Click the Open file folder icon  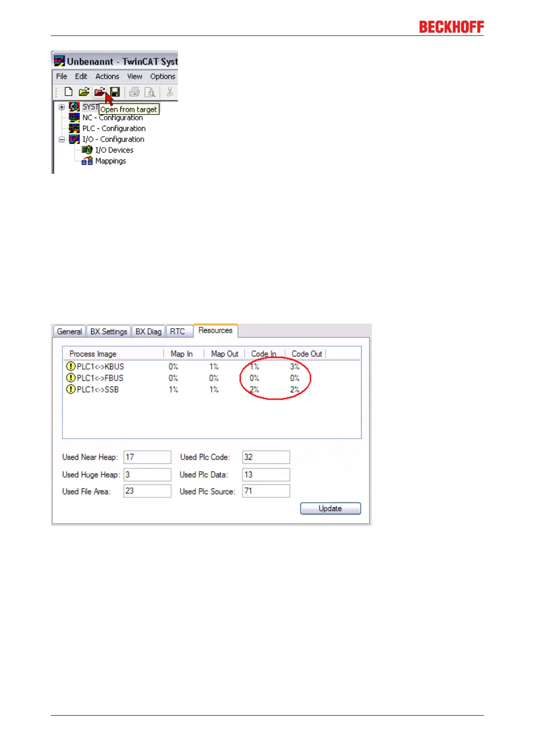click(84, 92)
